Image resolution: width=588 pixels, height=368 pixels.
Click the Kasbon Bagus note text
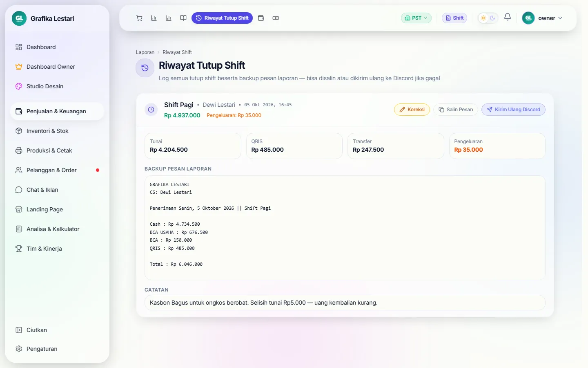(x=264, y=303)
